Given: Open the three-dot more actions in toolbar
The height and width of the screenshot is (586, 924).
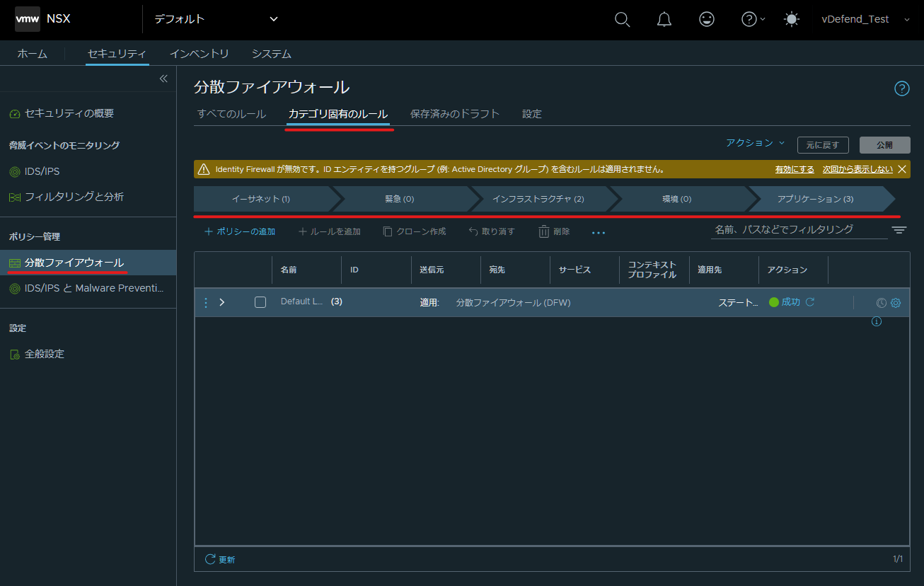Looking at the screenshot, I should [599, 232].
